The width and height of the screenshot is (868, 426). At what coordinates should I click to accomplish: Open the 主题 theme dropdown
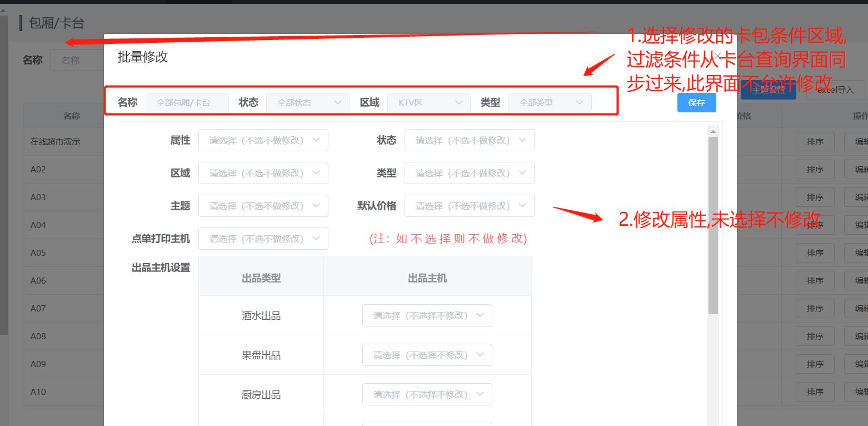click(x=263, y=206)
